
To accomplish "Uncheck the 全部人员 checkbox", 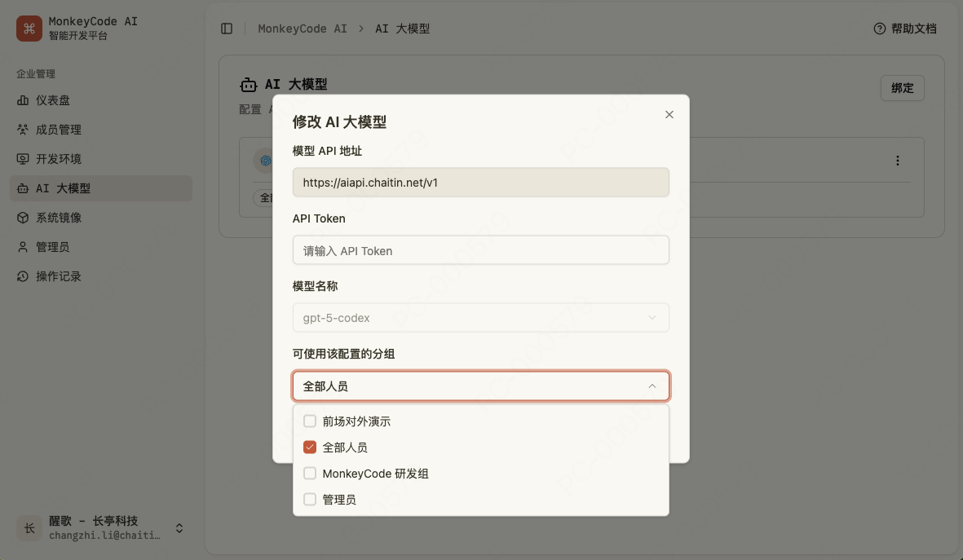I will (x=310, y=448).
